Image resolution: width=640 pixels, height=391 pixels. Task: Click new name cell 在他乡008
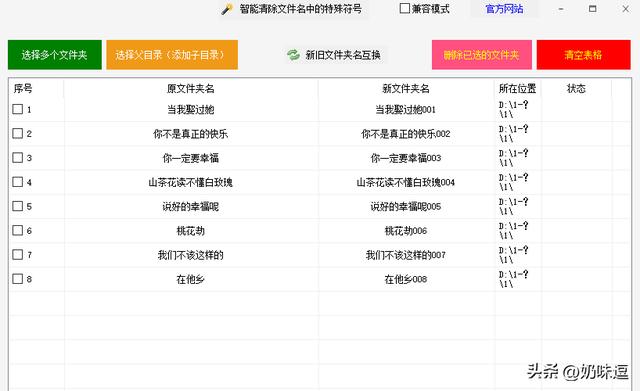tap(406, 279)
